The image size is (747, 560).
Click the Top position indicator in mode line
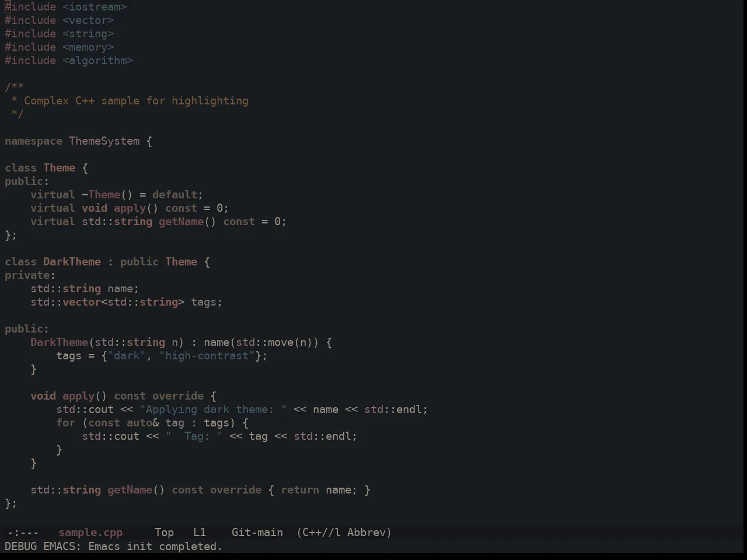(164, 533)
